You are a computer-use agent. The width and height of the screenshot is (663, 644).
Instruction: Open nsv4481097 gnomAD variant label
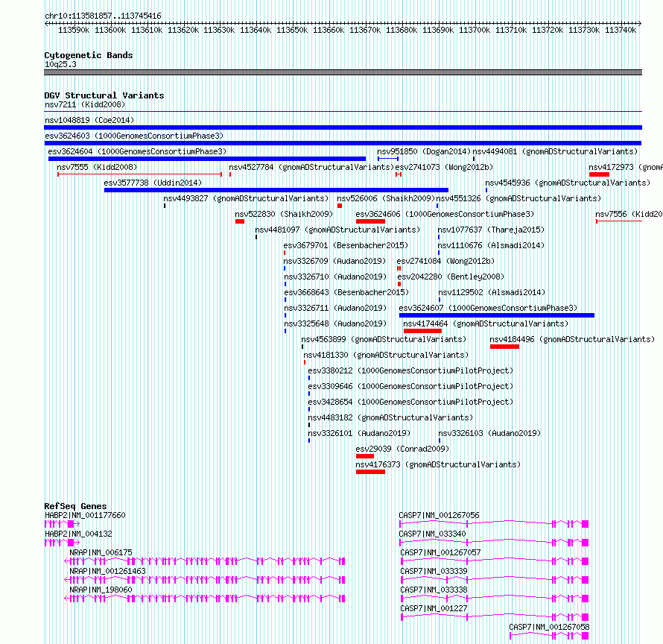[337, 230]
